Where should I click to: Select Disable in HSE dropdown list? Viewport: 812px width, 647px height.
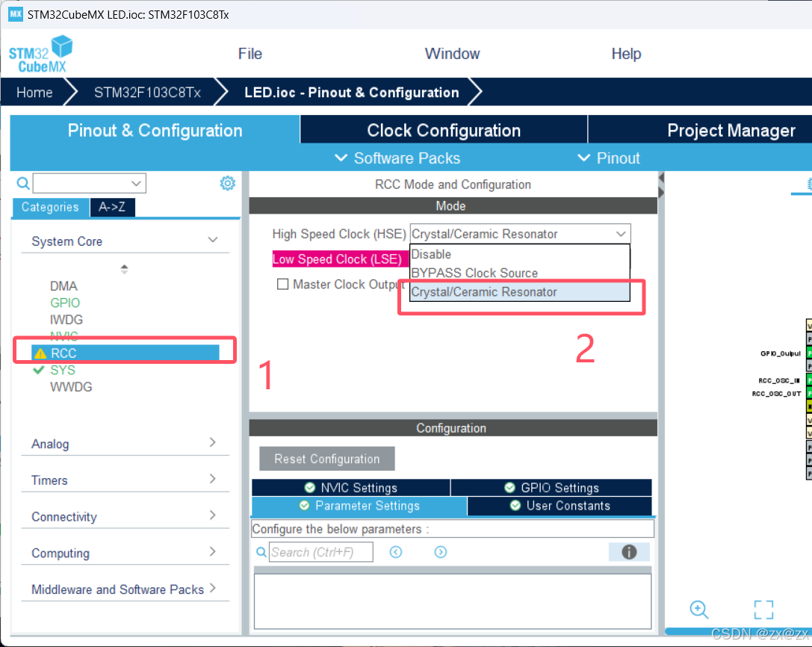[x=520, y=254]
